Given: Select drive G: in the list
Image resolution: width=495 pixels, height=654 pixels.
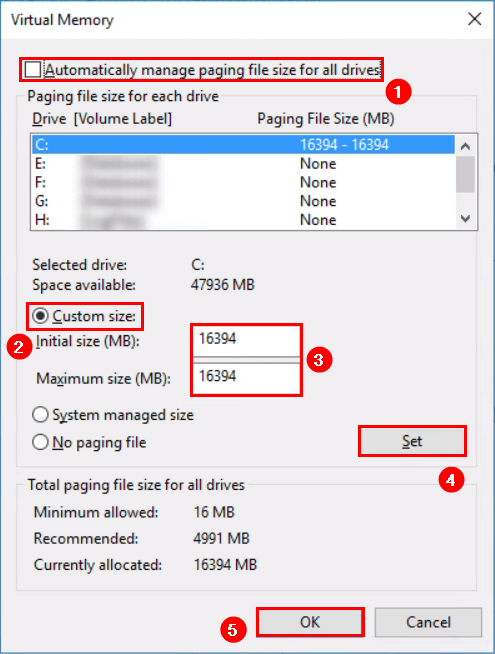Looking at the screenshot, I should [243, 201].
